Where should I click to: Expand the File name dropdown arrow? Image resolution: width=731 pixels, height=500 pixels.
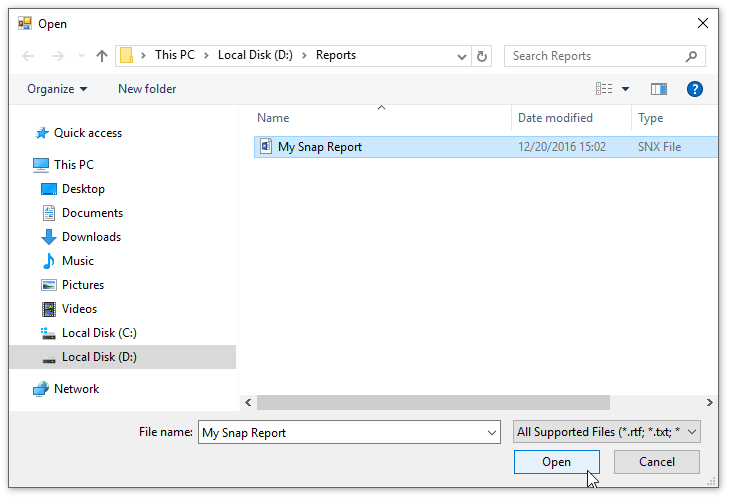(492, 432)
